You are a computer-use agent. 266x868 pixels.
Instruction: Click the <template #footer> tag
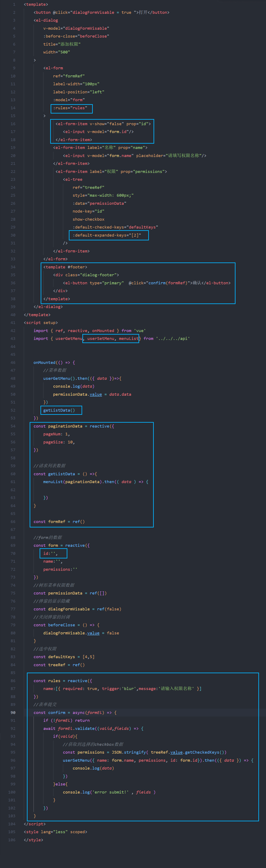point(65,267)
